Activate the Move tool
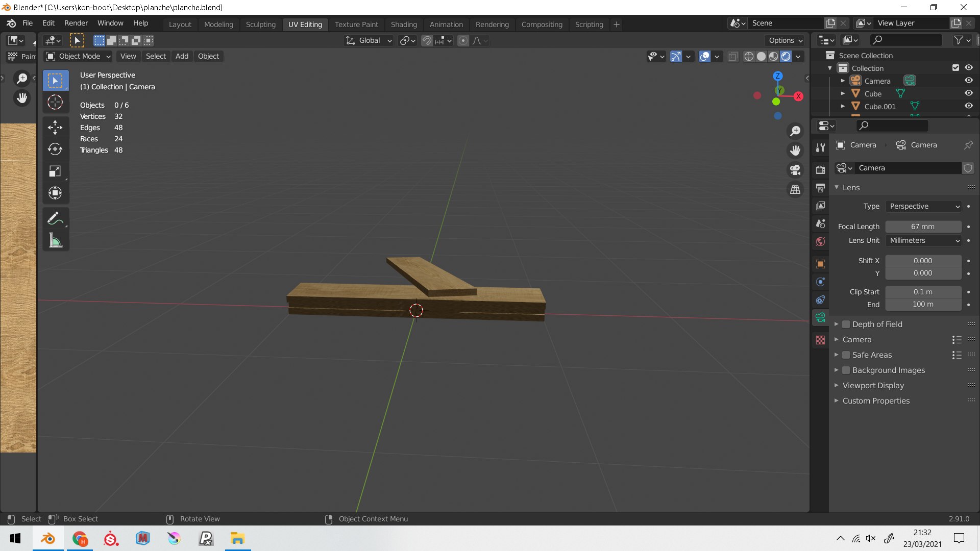Screen dimensions: 980x551 coord(55,128)
